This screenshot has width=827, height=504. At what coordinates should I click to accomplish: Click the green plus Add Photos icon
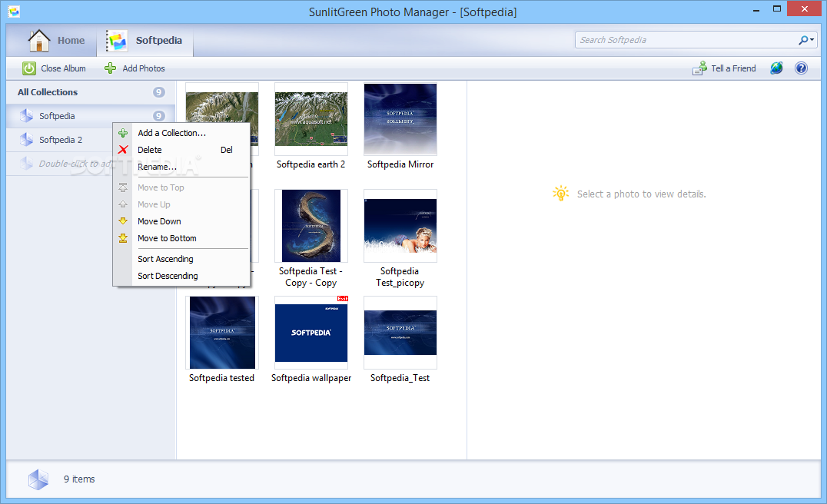pyautogui.click(x=110, y=68)
